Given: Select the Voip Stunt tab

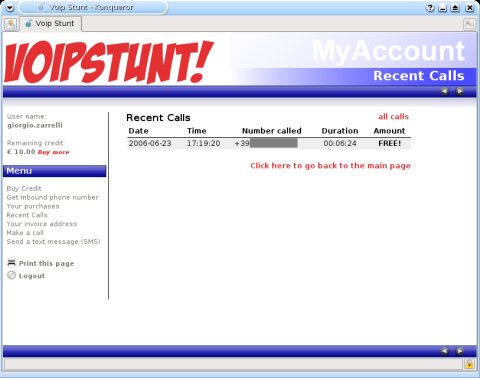Looking at the screenshot, I should pos(51,24).
